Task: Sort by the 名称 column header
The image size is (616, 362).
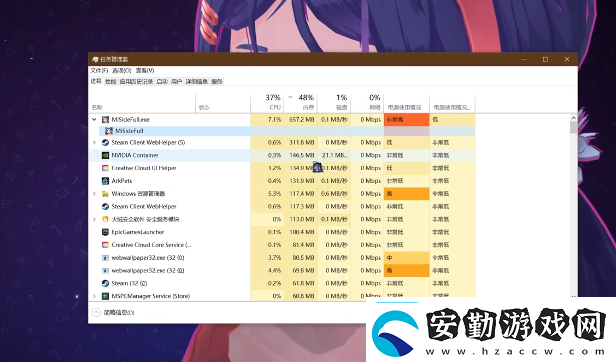Action: point(142,103)
